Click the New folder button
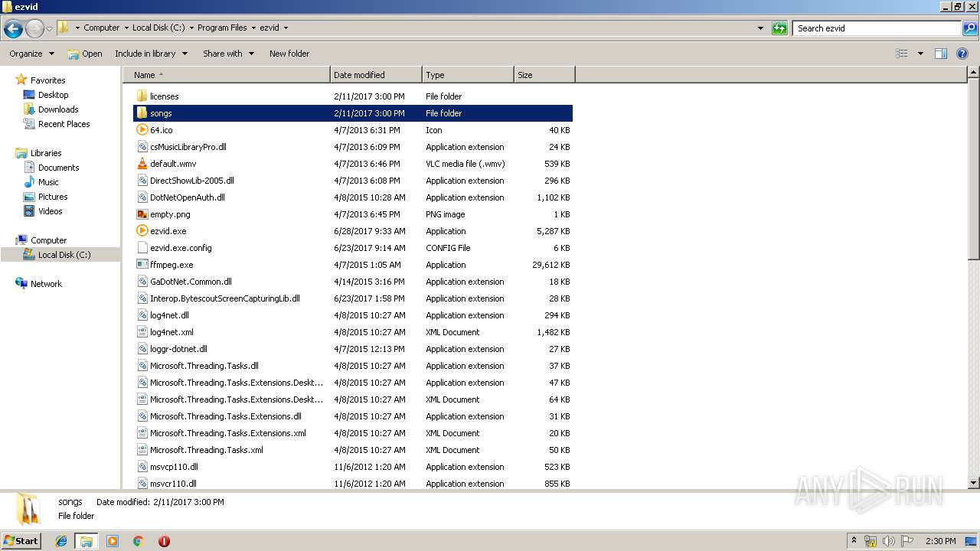This screenshot has height=551, width=980. [289, 54]
